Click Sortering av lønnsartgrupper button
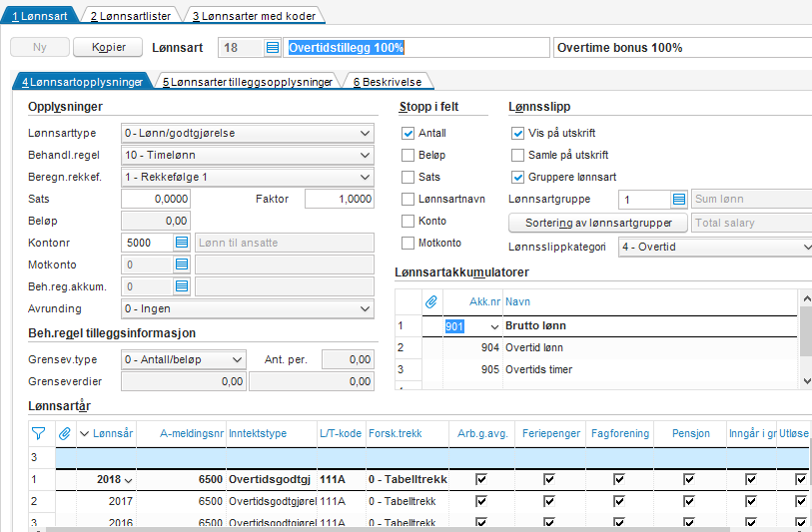The height and width of the screenshot is (532, 812). click(x=598, y=223)
